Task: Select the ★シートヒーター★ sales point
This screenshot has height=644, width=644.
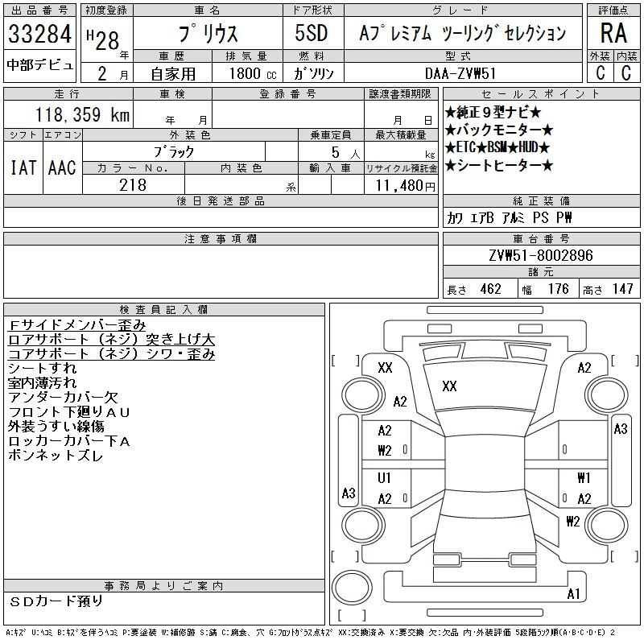Action: 499,166
